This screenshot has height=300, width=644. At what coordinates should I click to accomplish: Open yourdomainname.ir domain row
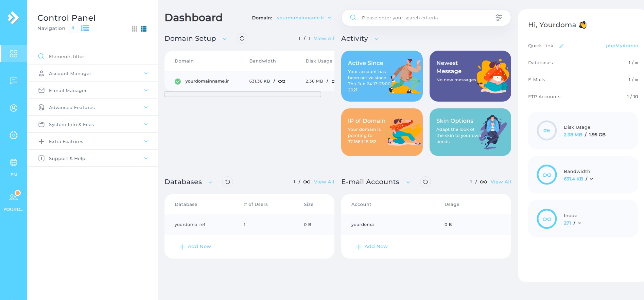pyautogui.click(x=249, y=81)
